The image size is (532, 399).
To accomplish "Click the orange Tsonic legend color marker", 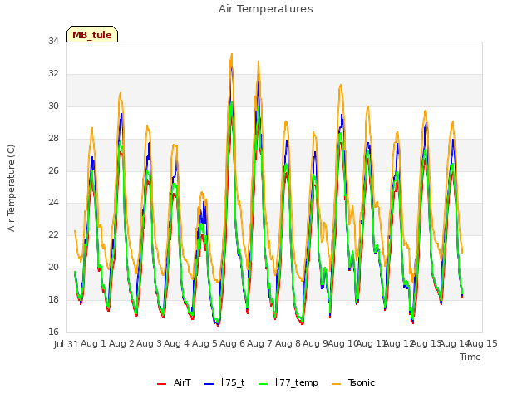I will 336,384.
